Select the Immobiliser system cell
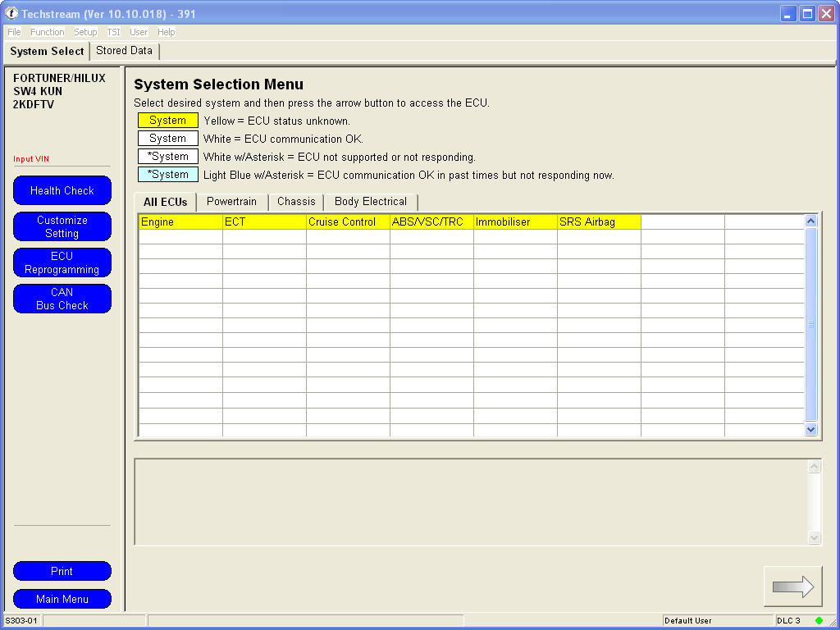The width and height of the screenshot is (840, 630). tap(515, 221)
